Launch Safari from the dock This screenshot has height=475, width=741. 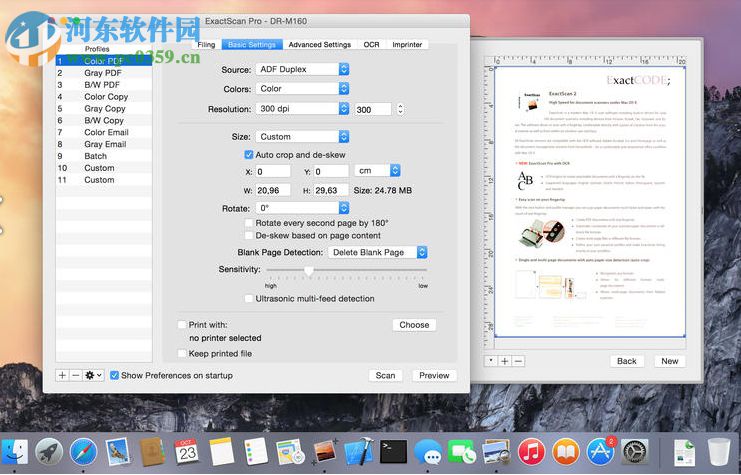[84, 451]
